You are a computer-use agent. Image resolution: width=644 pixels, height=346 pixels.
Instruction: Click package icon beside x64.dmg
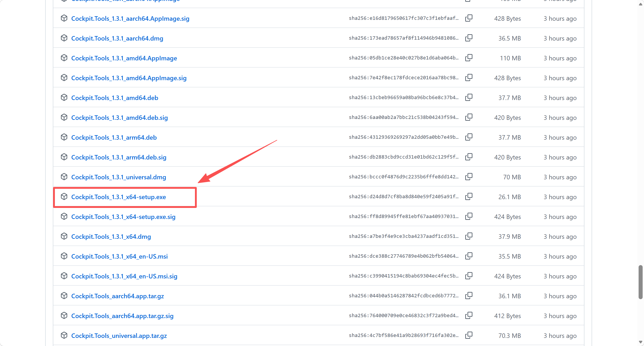[x=64, y=236]
